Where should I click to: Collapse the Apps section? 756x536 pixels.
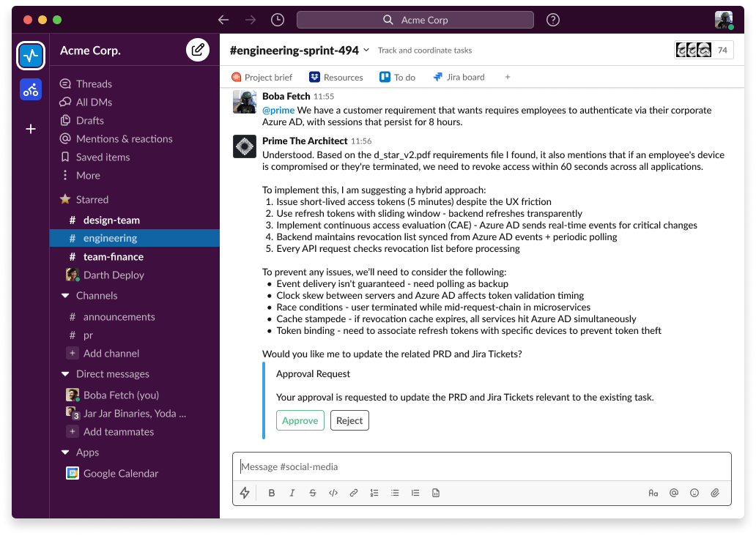click(65, 452)
